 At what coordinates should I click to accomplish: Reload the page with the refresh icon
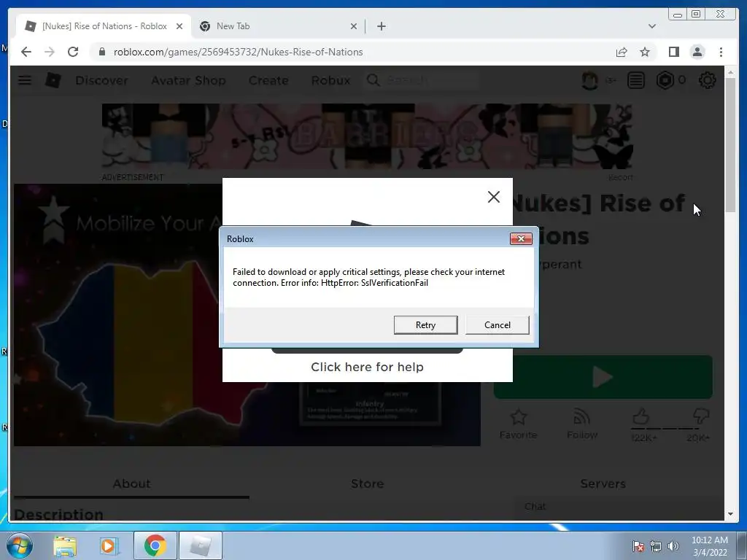tap(73, 52)
